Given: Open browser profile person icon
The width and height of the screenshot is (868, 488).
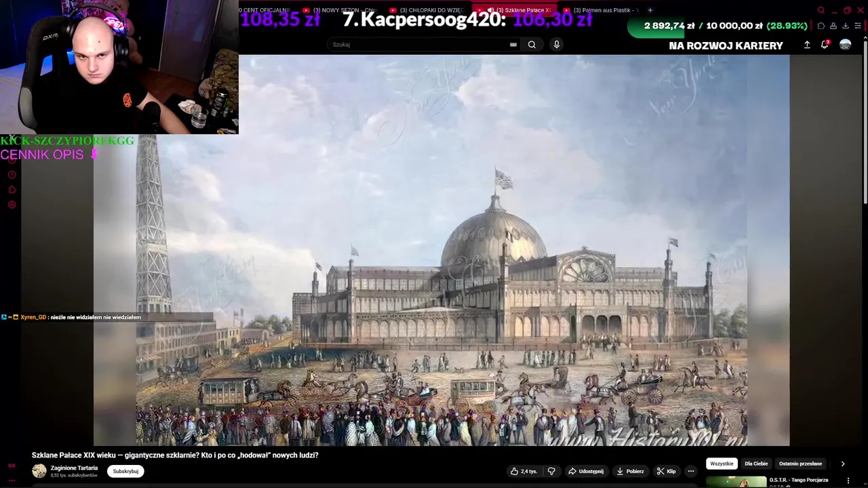Looking at the screenshot, I should pos(833,26).
